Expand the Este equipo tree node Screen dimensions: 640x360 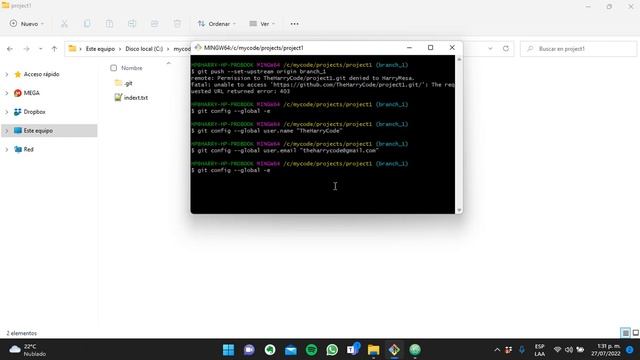coord(7,131)
